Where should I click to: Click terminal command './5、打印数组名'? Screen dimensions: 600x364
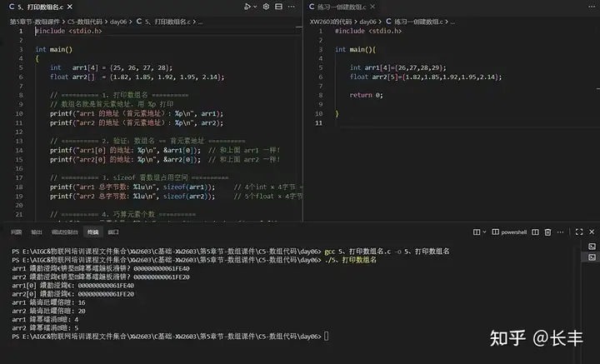click(x=350, y=260)
